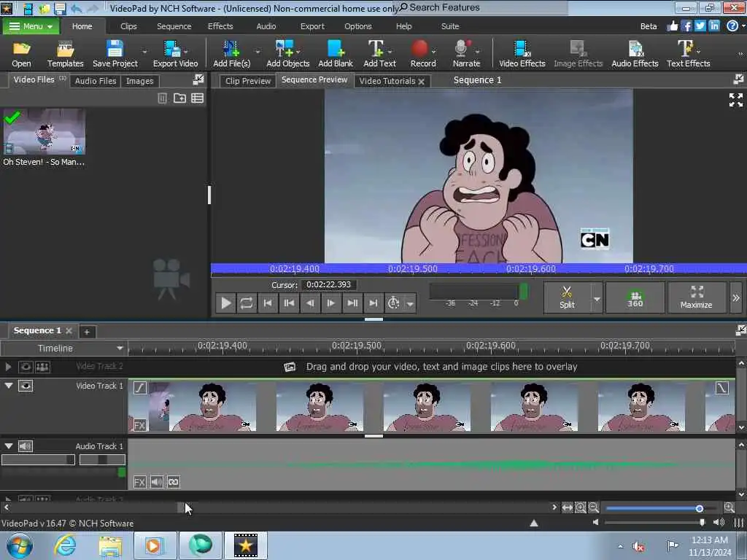
Task: Click Add File(s) in the toolbar
Action: click(231, 54)
